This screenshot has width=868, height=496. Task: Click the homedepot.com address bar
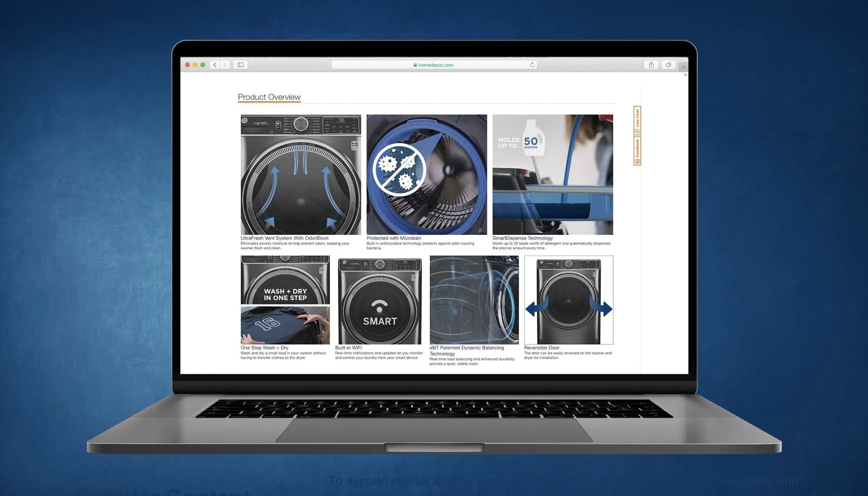[x=433, y=65]
